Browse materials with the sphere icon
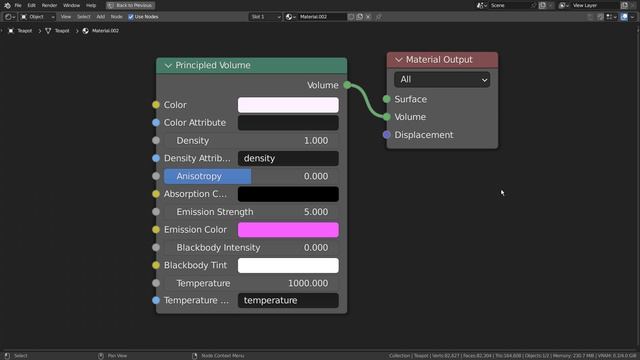 click(290, 17)
